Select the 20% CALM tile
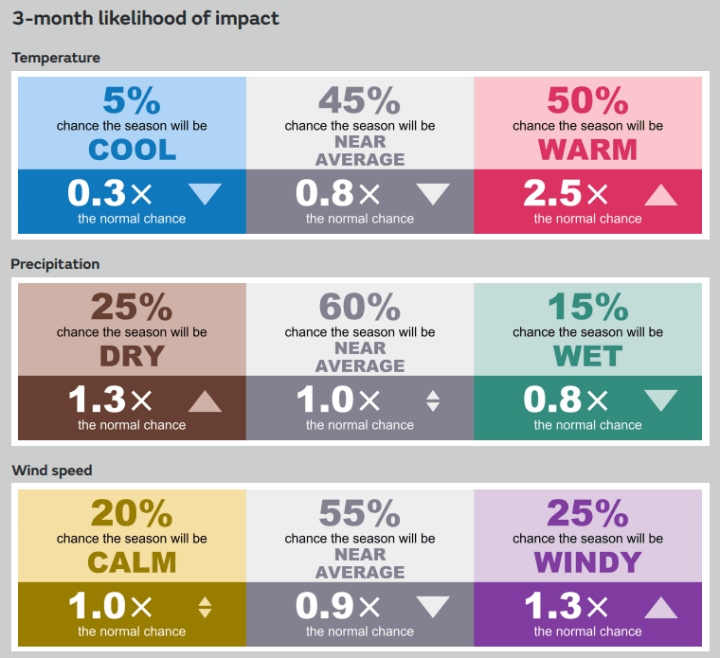The width and height of the screenshot is (720, 658). (132, 568)
